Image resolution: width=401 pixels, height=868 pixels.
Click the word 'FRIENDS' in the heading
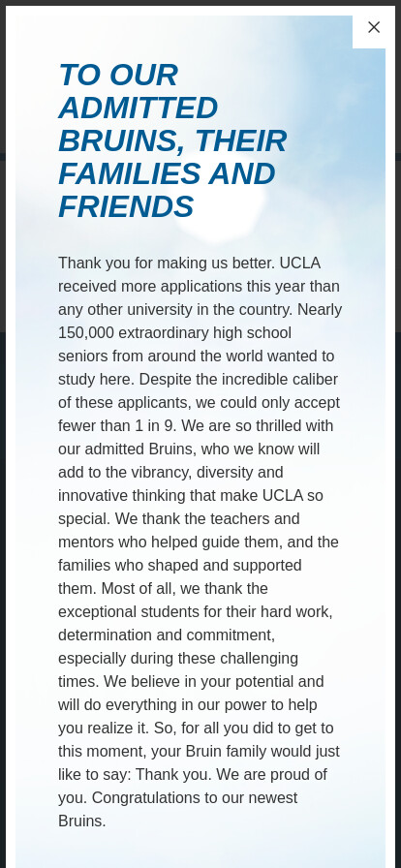click(x=126, y=207)
